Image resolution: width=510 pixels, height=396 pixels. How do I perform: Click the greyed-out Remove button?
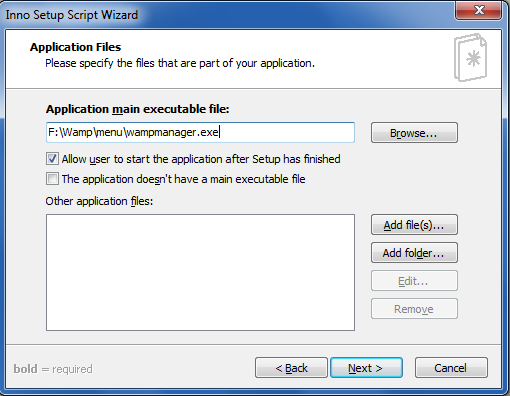[x=414, y=309]
